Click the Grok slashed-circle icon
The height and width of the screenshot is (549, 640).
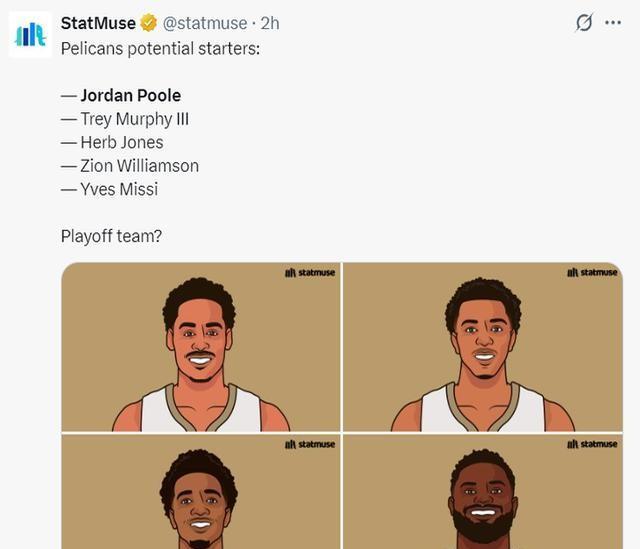[584, 22]
